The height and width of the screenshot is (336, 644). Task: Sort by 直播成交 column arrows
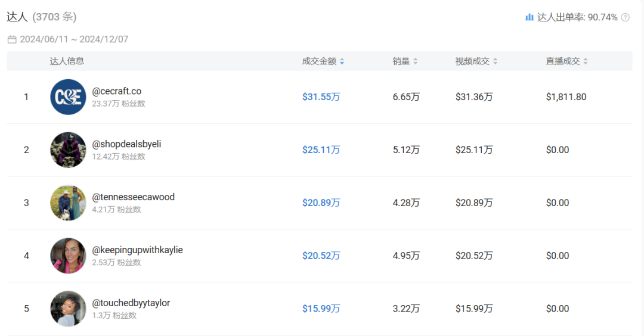coord(586,61)
